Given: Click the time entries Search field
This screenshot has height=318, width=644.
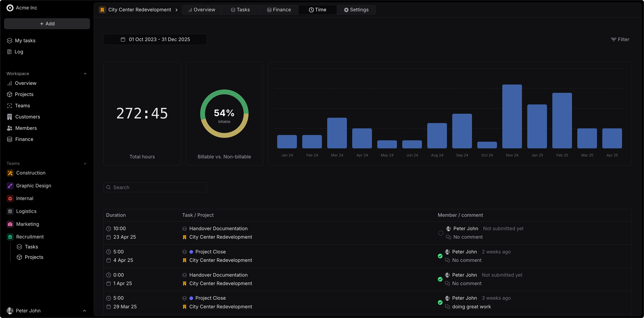Looking at the screenshot, I should 155,187.
